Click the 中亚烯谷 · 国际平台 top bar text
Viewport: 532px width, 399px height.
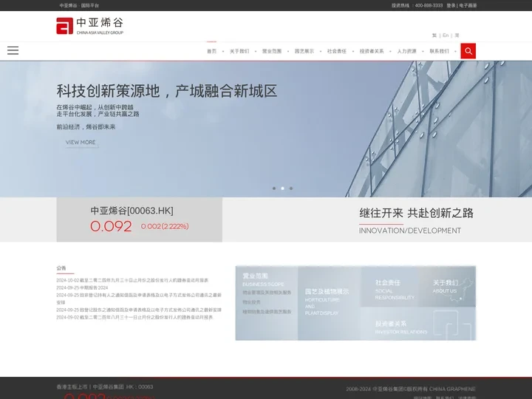79,5
